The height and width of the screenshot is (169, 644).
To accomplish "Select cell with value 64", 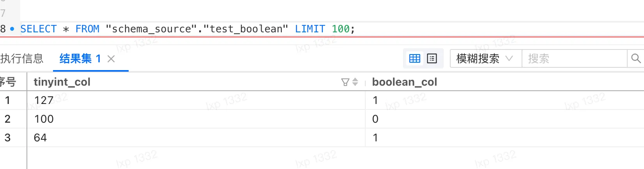I will (x=196, y=137).
